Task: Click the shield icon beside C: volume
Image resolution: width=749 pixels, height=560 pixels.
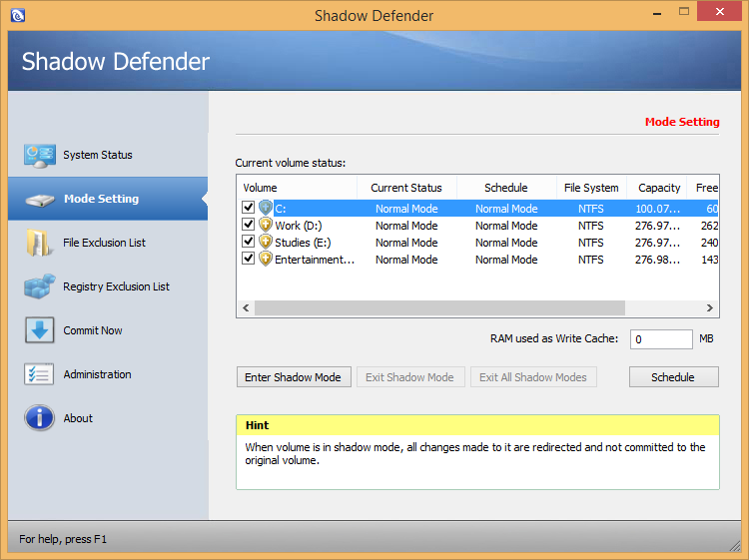Action: pos(266,208)
